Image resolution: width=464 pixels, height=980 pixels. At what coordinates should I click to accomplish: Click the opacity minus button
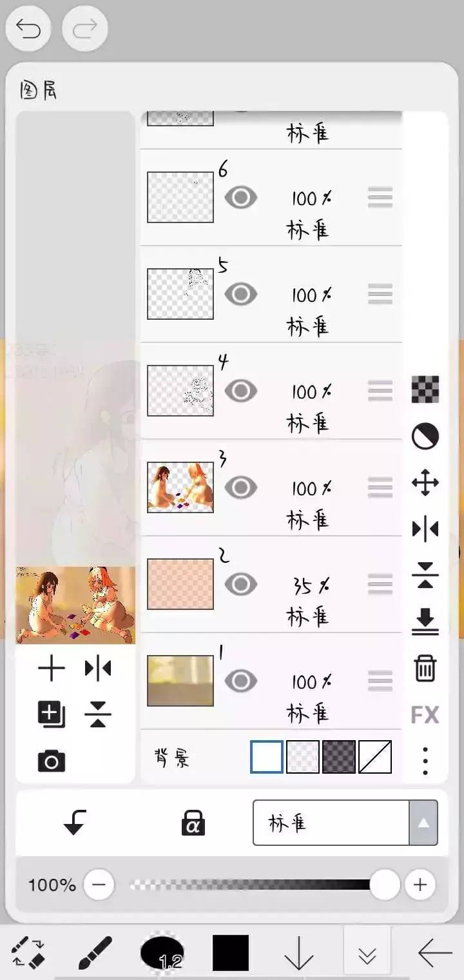click(x=99, y=885)
